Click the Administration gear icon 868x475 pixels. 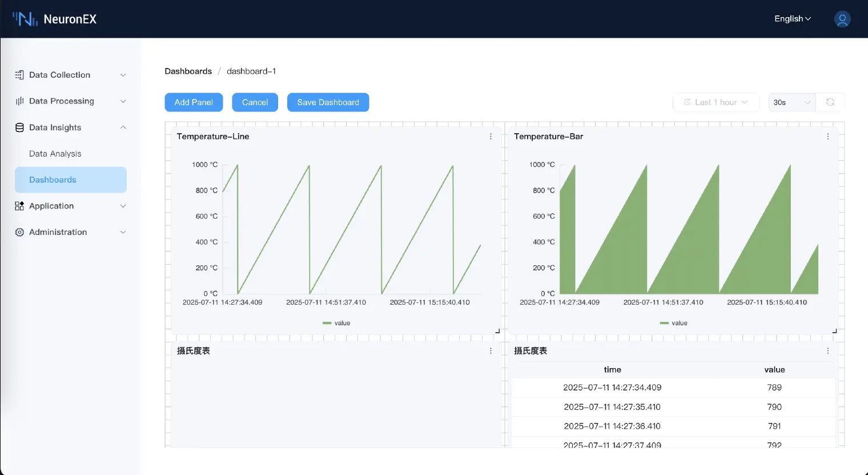[19, 232]
